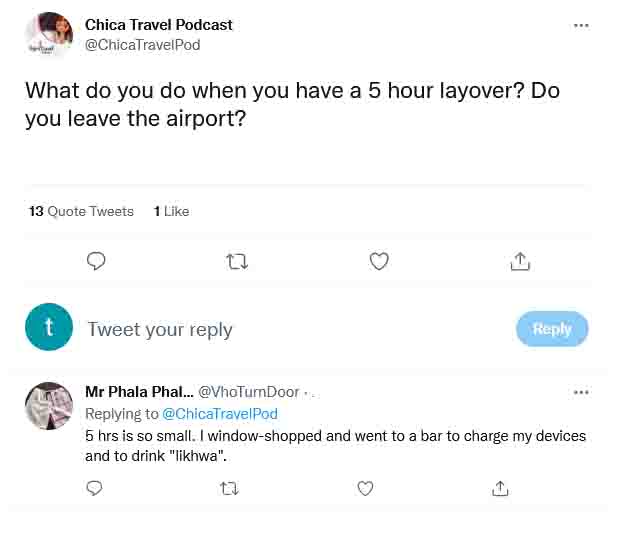Visit the @VhoTurnDoor handle

(248, 392)
